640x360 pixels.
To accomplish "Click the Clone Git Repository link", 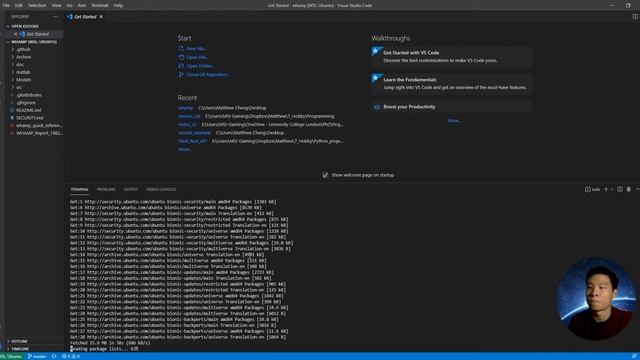I will (208, 75).
